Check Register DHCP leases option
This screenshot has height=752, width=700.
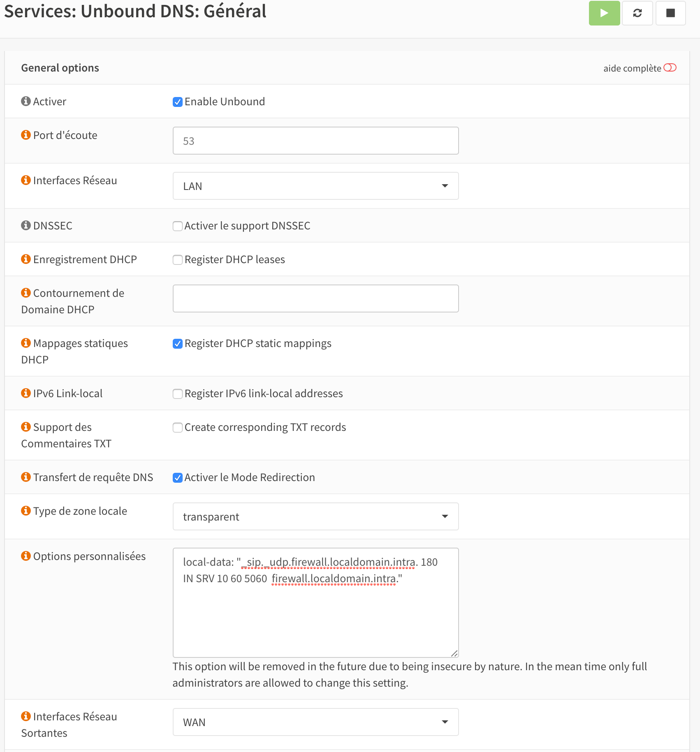tap(178, 260)
